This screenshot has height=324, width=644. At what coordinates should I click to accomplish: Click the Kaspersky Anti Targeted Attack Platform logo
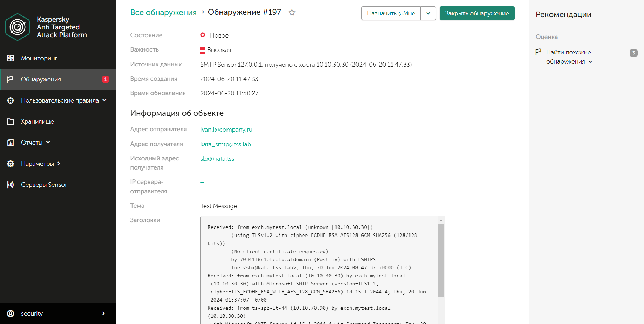click(18, 27)
